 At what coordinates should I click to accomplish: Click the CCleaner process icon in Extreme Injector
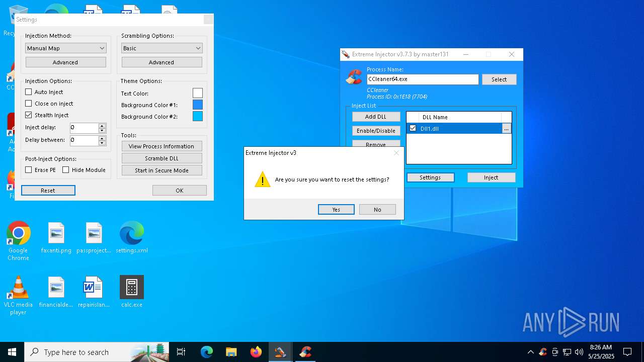354,76
